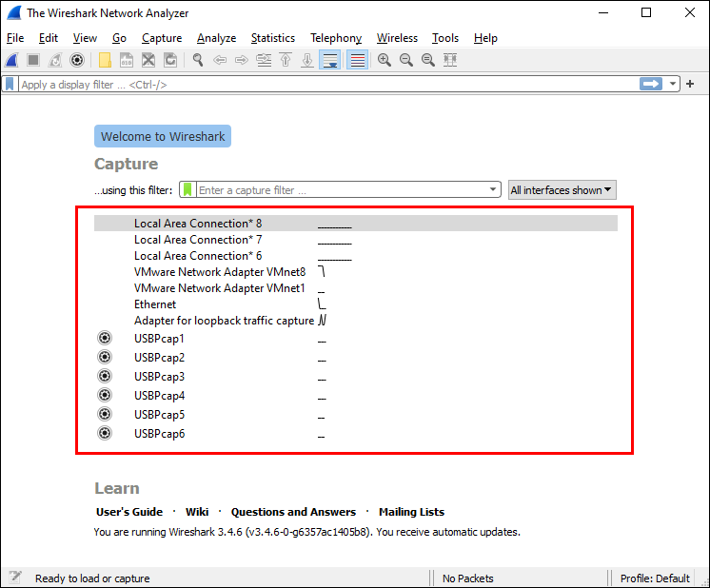Open the Go menu
Viewport: 710px width, 588px height.
[x=119, y=38]
